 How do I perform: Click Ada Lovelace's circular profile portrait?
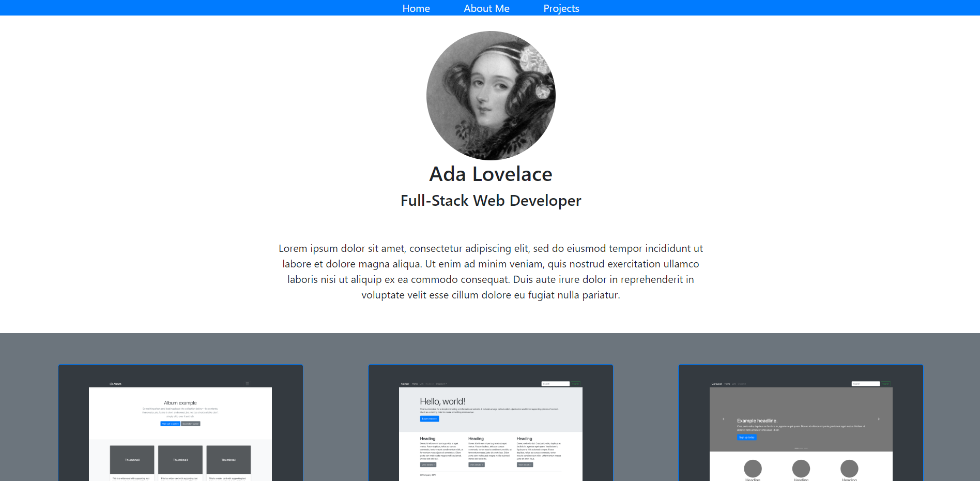[491, 96]
